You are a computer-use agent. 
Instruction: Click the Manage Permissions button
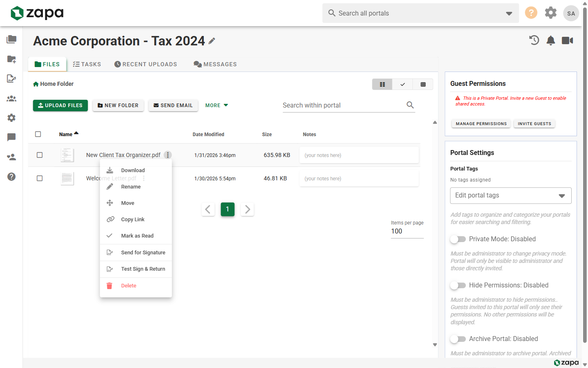point(481,123)
